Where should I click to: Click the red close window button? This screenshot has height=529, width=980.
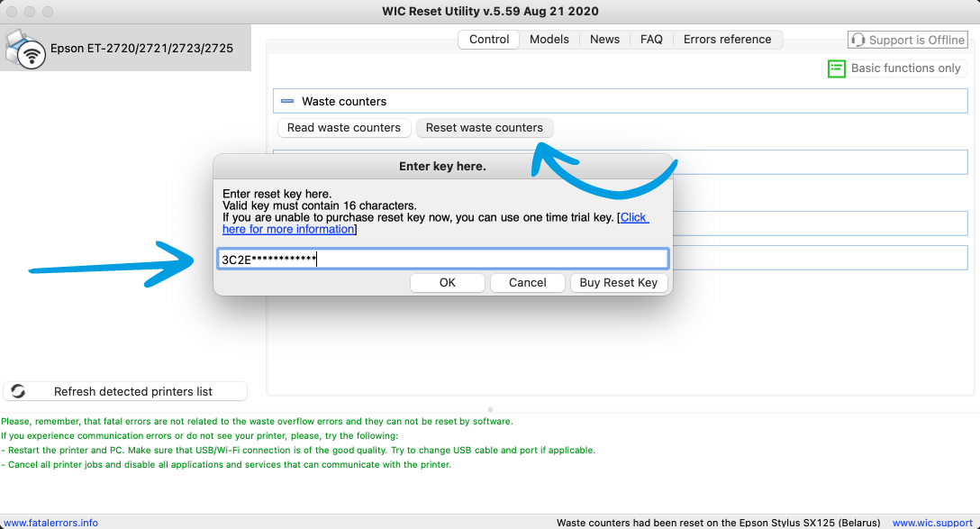[x=12, y=12]
